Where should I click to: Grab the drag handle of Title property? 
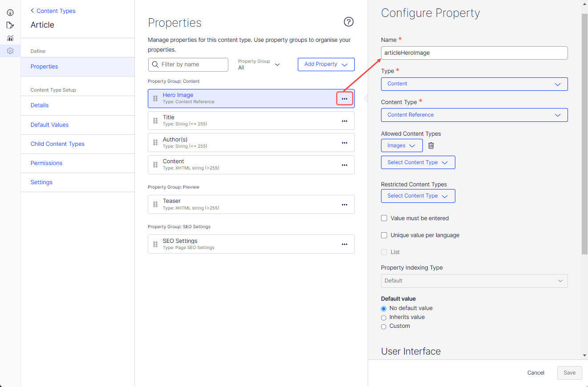pyautogui.click(x=155, y=121)
